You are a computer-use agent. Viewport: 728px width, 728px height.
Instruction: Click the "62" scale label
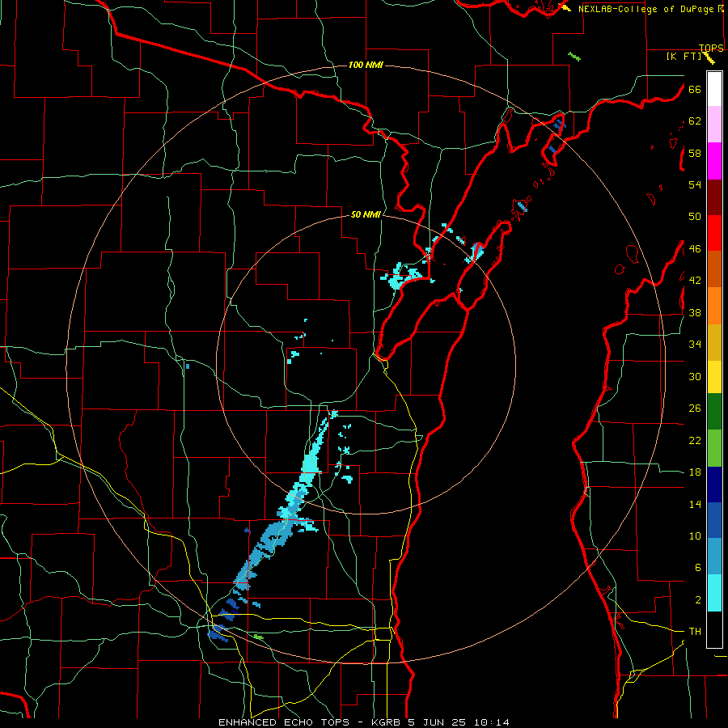(x=695, y=121)
